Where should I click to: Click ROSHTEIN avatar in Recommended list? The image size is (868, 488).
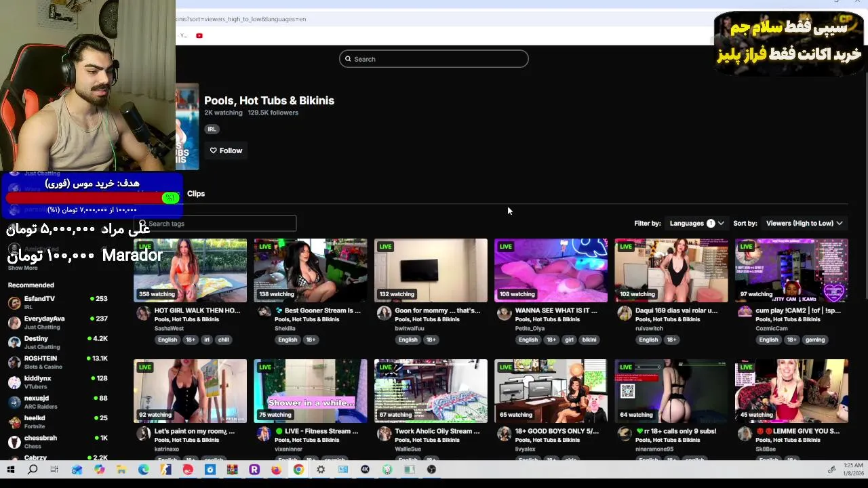14,363
